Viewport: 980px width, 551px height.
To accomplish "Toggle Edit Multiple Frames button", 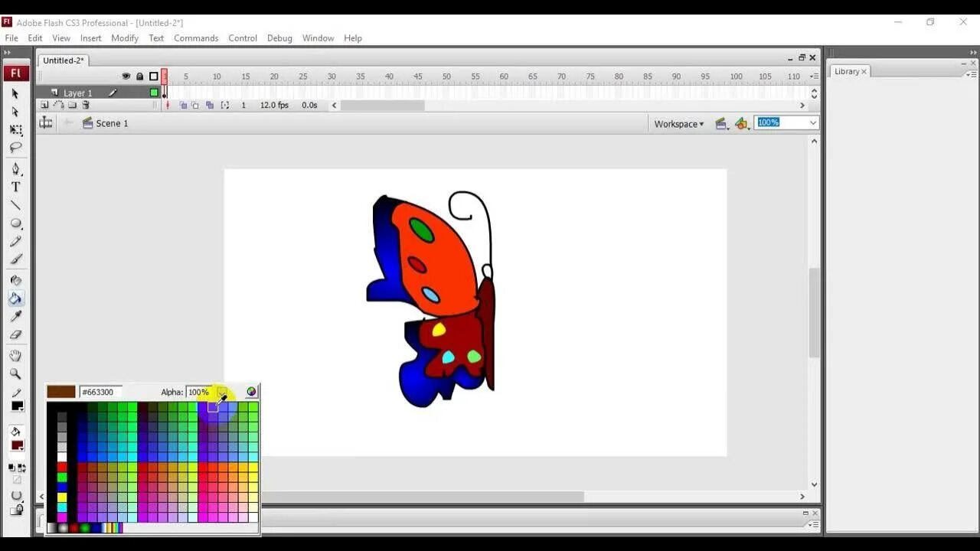I will 210,105.
